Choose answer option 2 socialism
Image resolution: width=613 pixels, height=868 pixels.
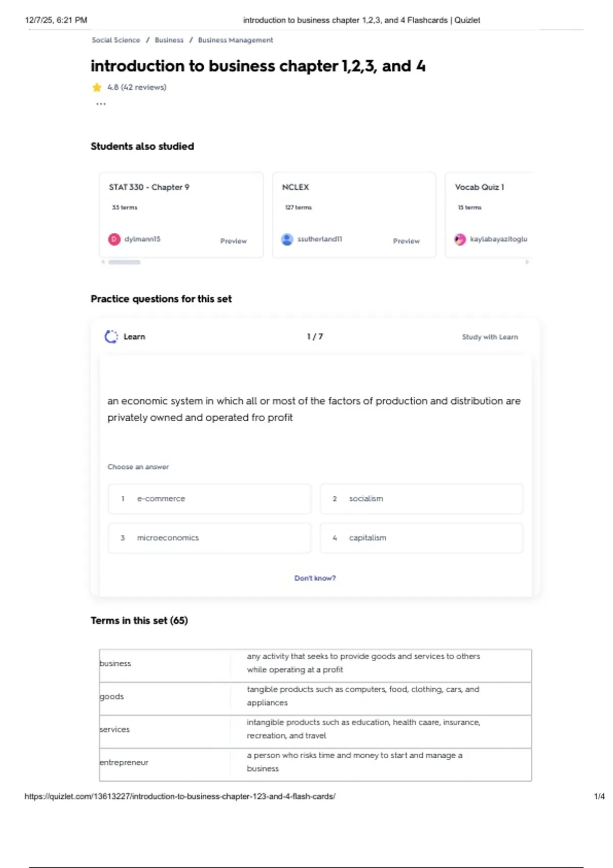(421, 499)
